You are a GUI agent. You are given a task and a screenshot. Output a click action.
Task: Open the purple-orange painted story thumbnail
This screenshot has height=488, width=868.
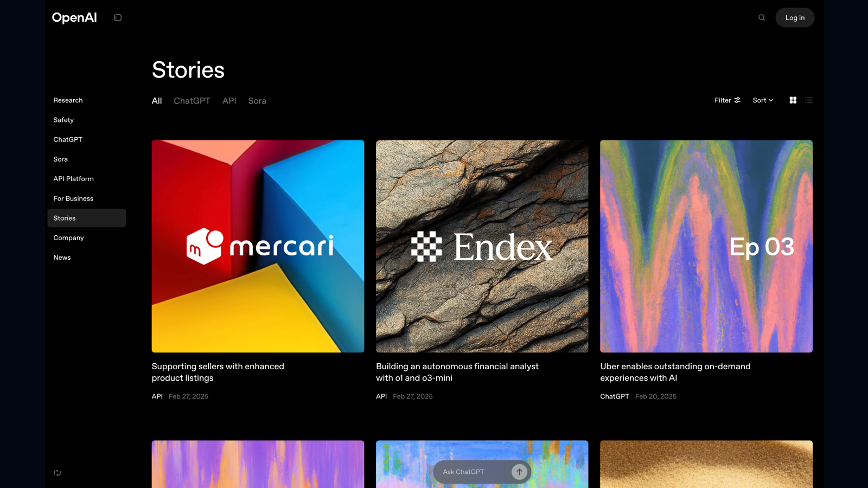[x=258, y=464]
